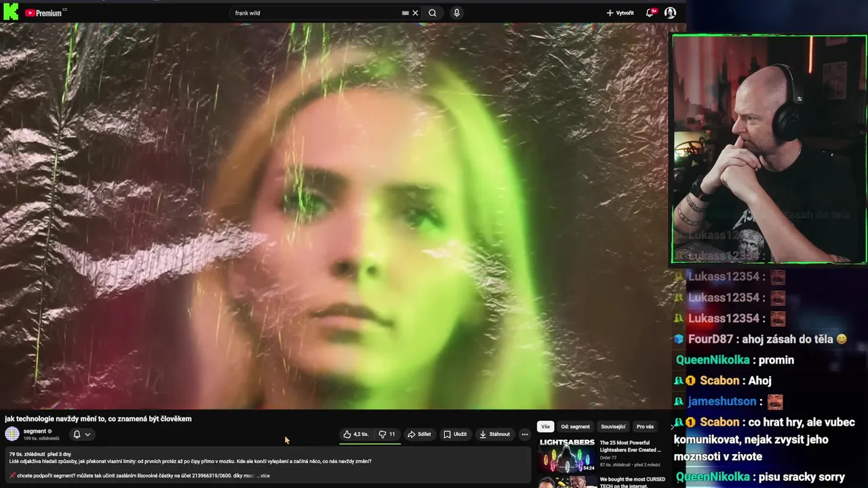The image size is (868, 488).
Task: Open the subscription notification bell dropdown
Action: (x=81, y=434)
